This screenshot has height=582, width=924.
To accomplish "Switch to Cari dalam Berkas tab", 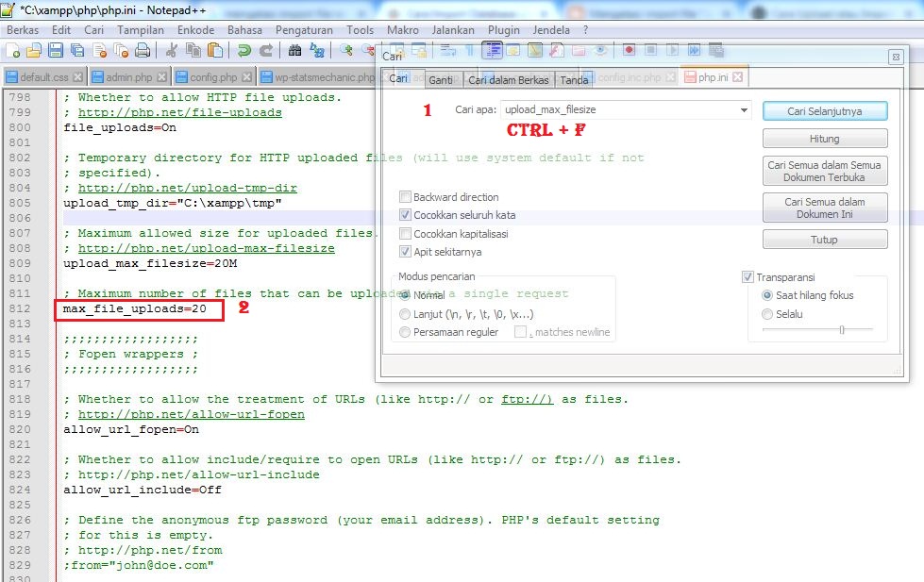I will pos(509,79).
